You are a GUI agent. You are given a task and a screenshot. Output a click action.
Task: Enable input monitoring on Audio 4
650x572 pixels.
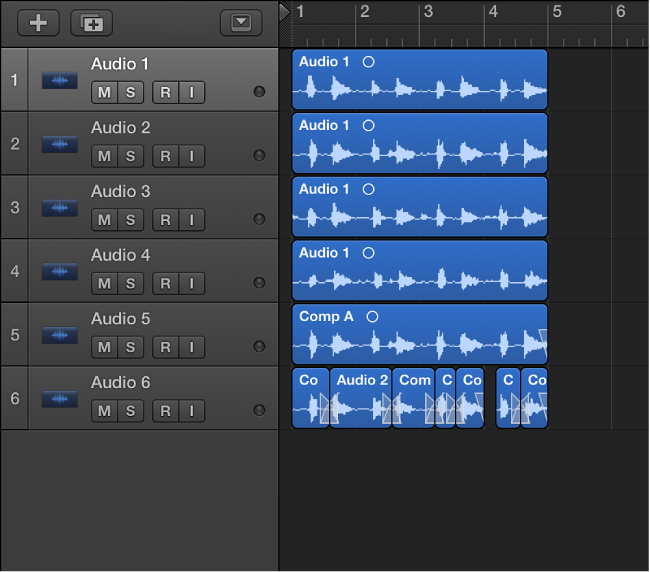190,284
